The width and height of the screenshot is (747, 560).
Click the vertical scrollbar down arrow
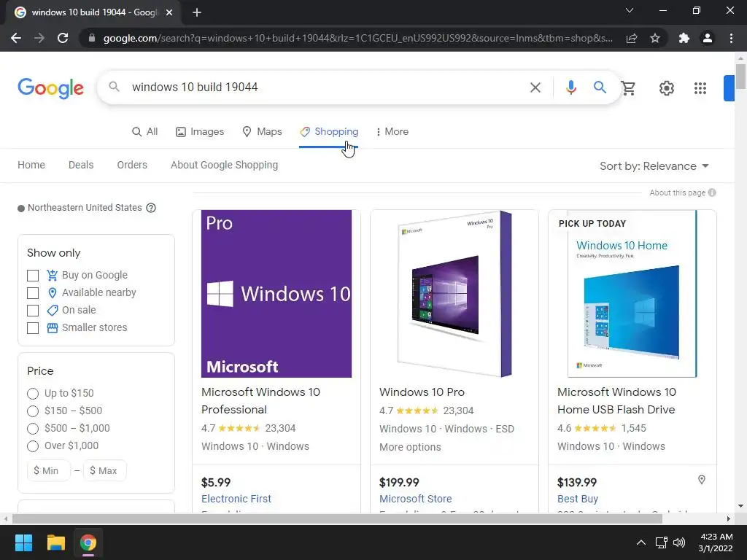coord(740,506)
